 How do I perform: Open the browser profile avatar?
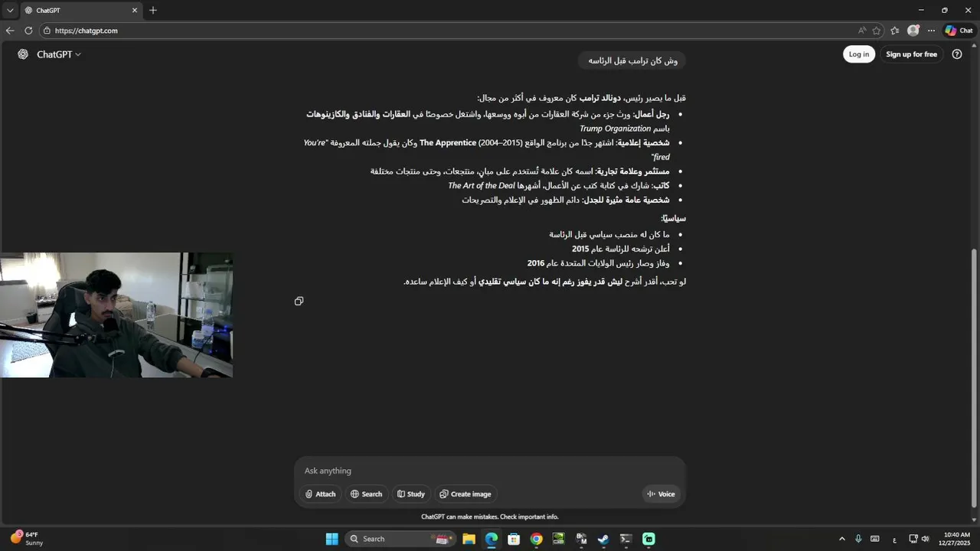pyautogui.click(x=913, y=31)
